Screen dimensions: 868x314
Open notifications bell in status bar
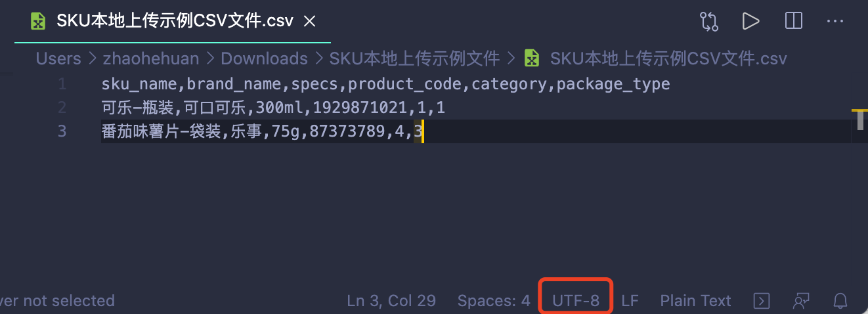840,301
